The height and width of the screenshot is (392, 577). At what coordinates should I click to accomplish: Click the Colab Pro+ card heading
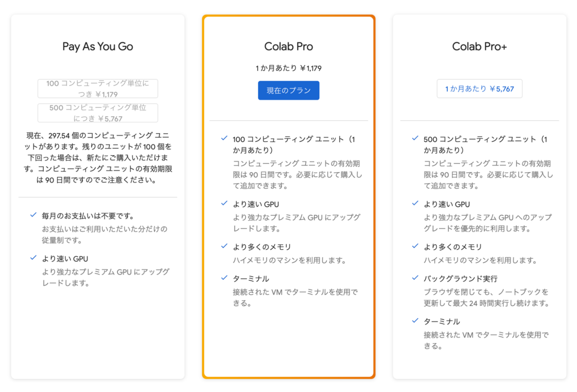tap(480, 46)
